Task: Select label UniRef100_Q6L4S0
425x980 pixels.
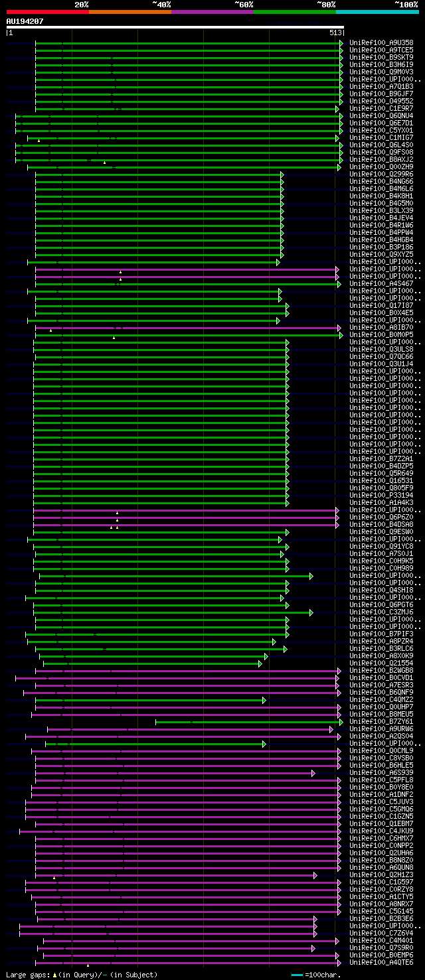Action: [x=381, y=145]
